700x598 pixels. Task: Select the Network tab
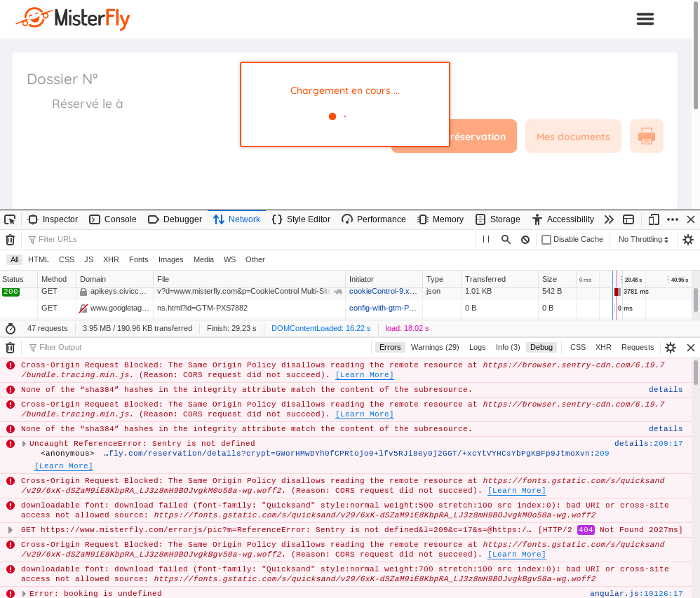[x=236, y=219]
